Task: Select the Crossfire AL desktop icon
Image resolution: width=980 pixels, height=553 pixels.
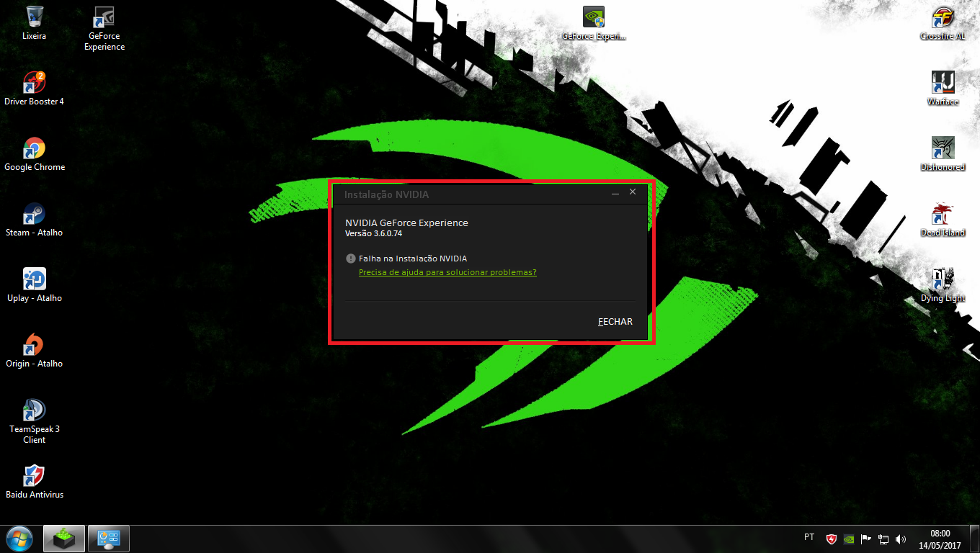Action: click(x=943, y=23)
